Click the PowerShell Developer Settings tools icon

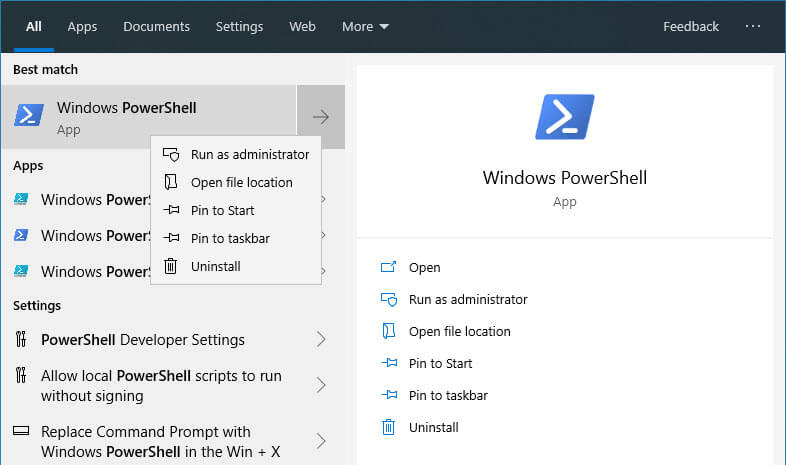point(21,339)
